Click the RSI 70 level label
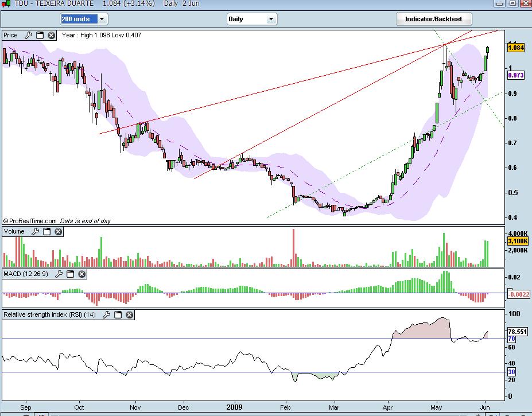This screenshot has height=416, width=532. [x=511, y=339]
